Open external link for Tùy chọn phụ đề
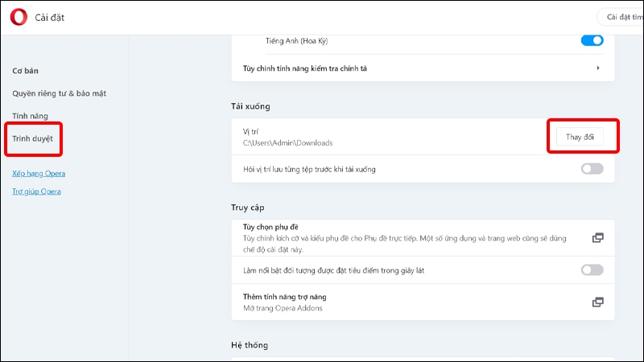The image size is (644, 362). [597, 237]
